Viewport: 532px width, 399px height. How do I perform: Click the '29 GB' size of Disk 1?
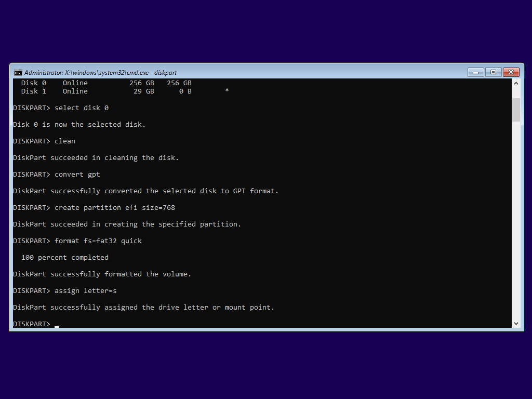[x=144, y=91]
